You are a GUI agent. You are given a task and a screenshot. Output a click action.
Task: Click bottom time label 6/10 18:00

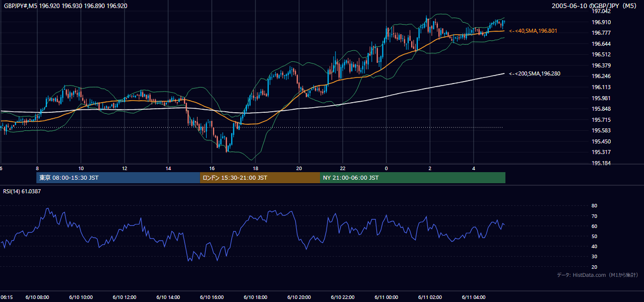(255, 297)
